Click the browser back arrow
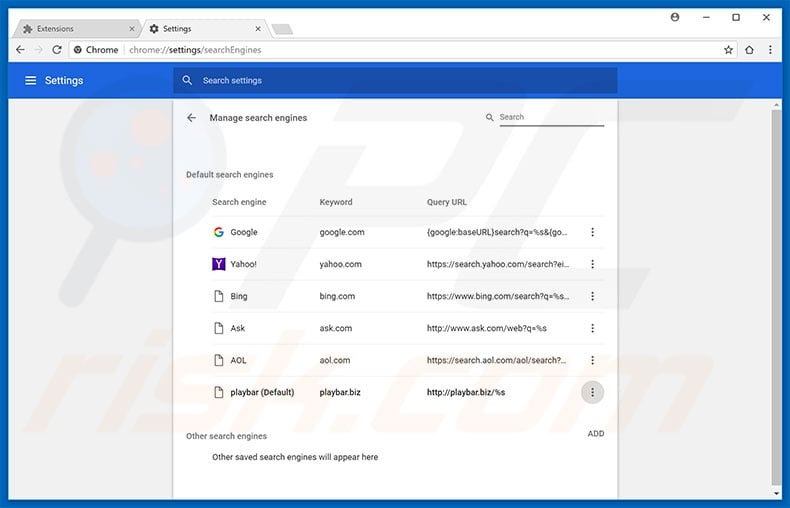The height and width of the screenshot is (508, 790). [x=20, y=50]
